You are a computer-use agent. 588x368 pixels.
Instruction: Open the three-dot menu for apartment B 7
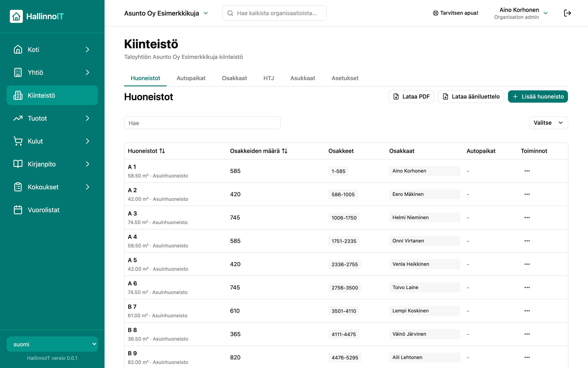tap(527, 311)
